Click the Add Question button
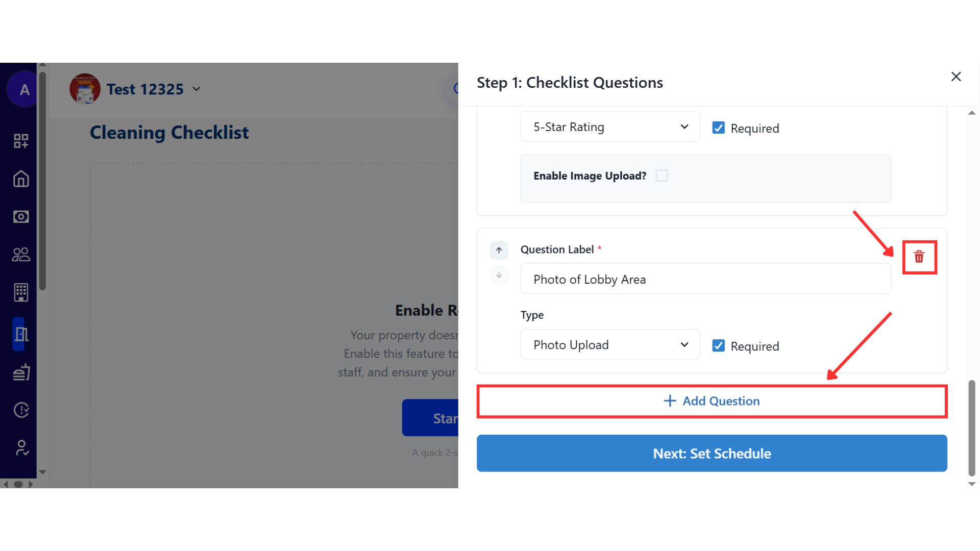Viewport: 980px width, 551px height. (712, 401)
